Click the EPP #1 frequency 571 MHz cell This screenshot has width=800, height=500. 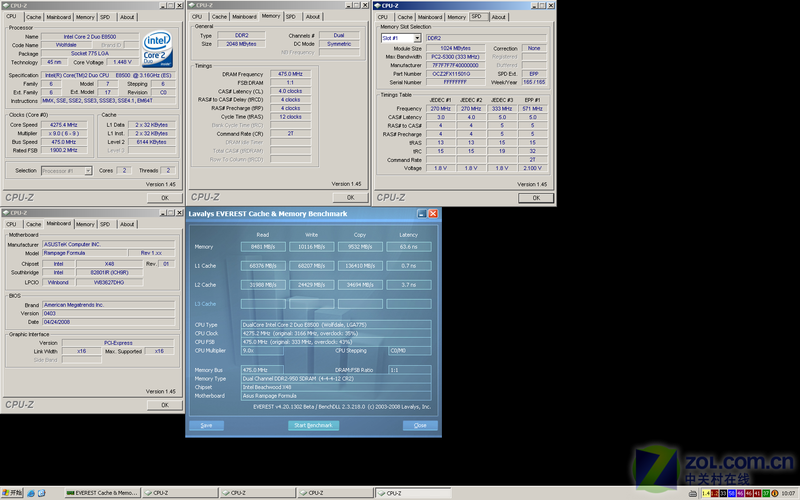click(532, 109)
